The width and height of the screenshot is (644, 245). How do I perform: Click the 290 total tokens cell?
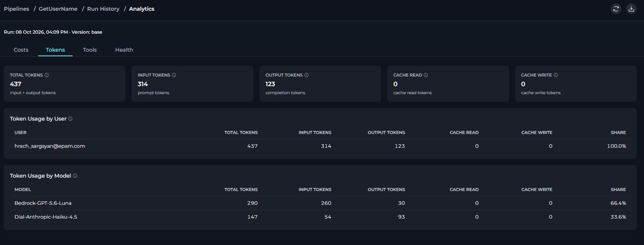pos(252,203)
